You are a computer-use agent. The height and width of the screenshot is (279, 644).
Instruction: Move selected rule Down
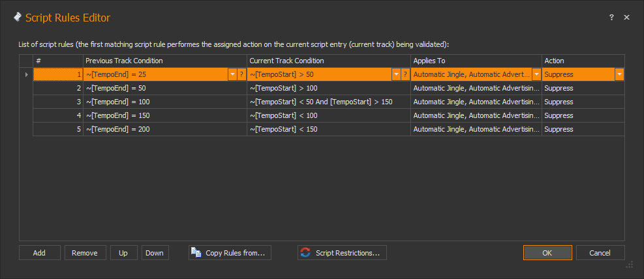tap(155, 253)
